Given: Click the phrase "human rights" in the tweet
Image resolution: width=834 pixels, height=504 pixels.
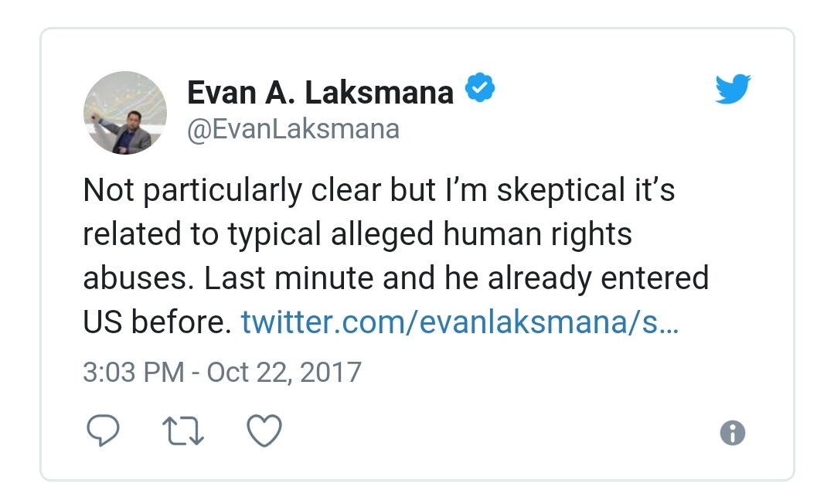Looking at the screenshot, I should coord(537,235).
